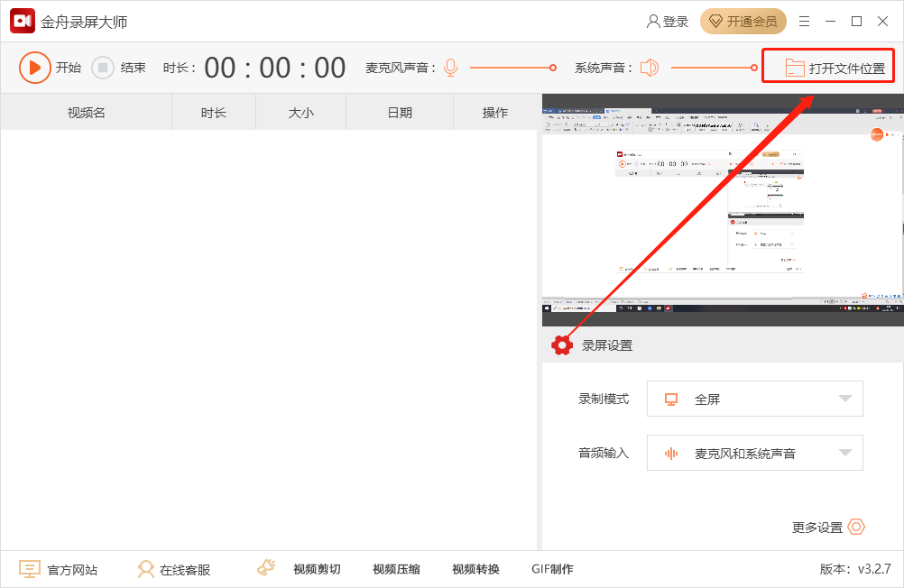This screenshot has width=904, height=588.
Task: Click the microphone volume slider handle
Action: click(553, 68)
